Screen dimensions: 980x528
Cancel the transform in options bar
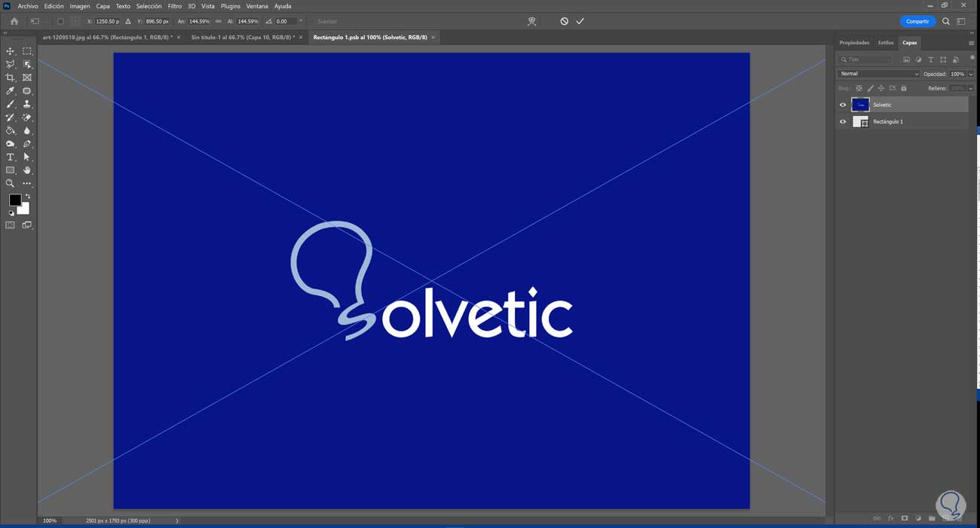pos(564,21)
